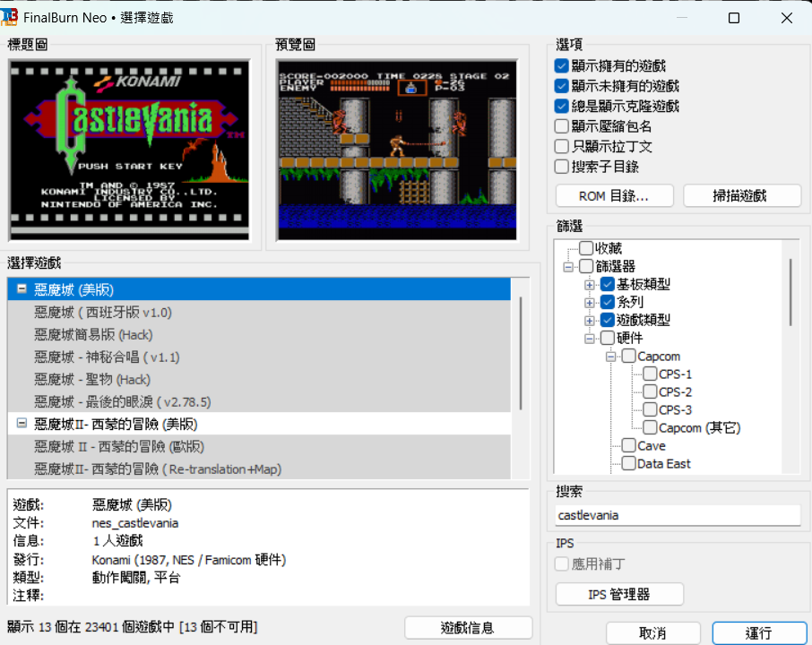Click the FinalBurn Neo app icon in title bar
This screenshot has height=645, width=812.
coord(9,17)
